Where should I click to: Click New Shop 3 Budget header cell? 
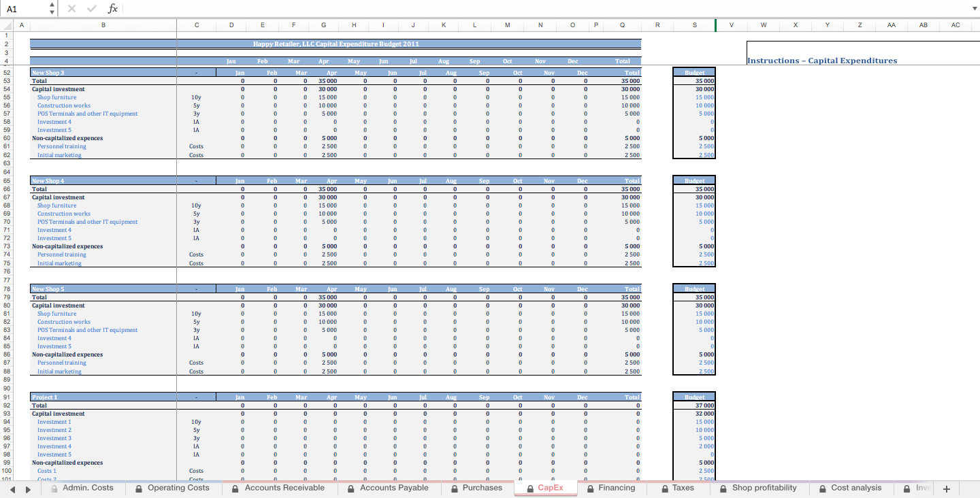point(694,72)
